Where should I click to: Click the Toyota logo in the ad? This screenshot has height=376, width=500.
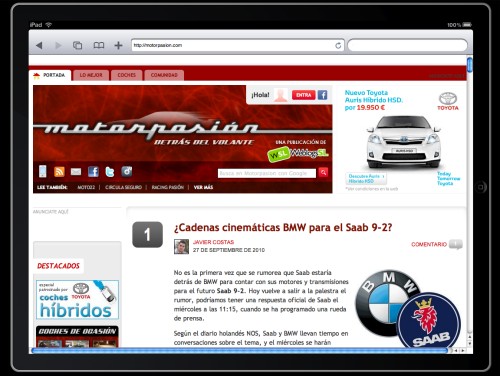tap(448, 101)
